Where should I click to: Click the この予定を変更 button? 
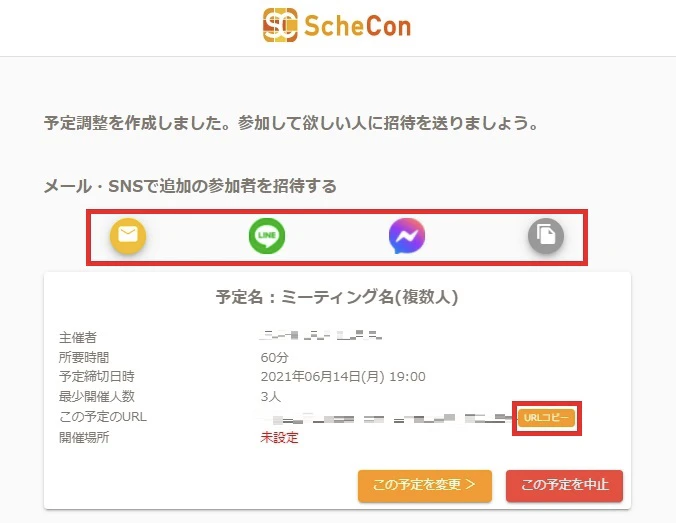click(x=425, y=486)
